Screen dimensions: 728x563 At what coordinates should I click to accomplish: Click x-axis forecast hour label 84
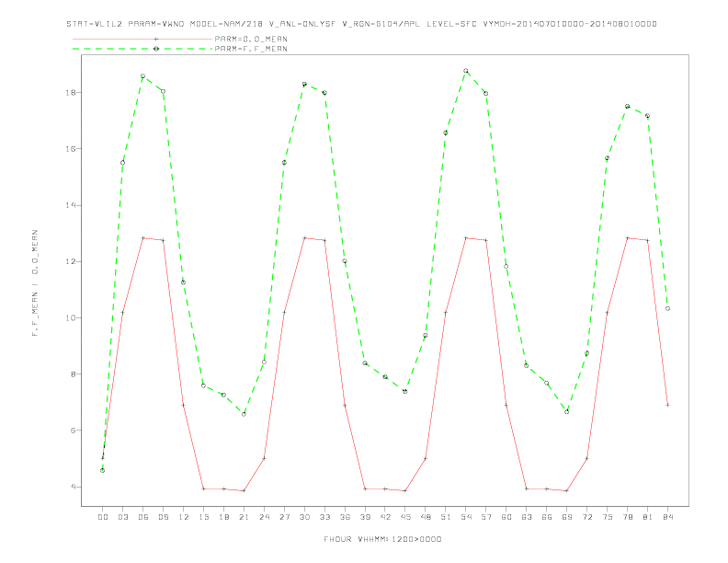pos(668,517)
